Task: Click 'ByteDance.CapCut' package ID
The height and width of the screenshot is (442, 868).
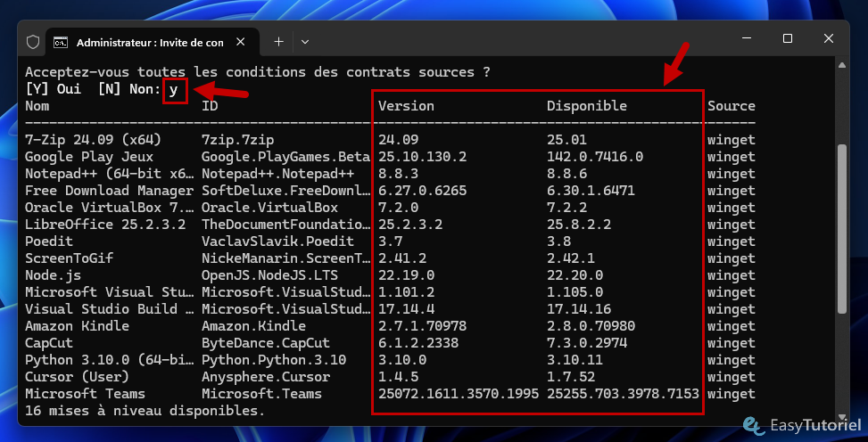Action: tap(266, 343)
